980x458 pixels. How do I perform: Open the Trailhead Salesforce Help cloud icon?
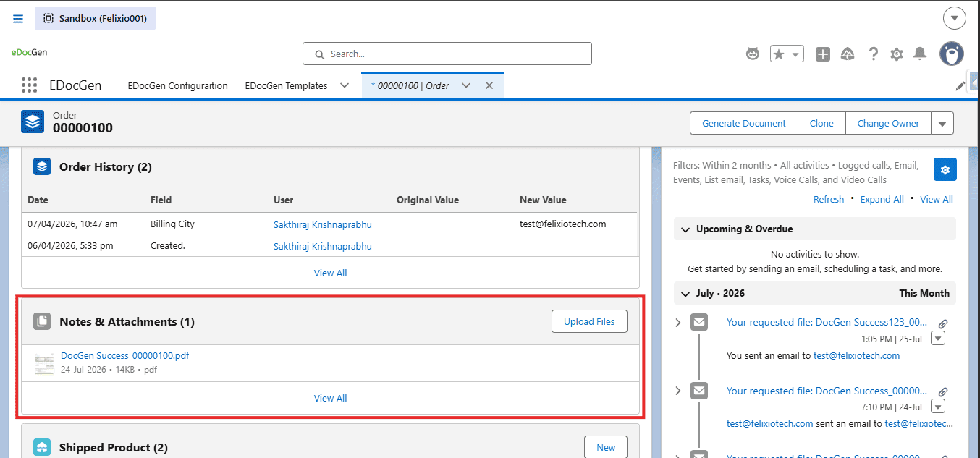click(848, 54)
